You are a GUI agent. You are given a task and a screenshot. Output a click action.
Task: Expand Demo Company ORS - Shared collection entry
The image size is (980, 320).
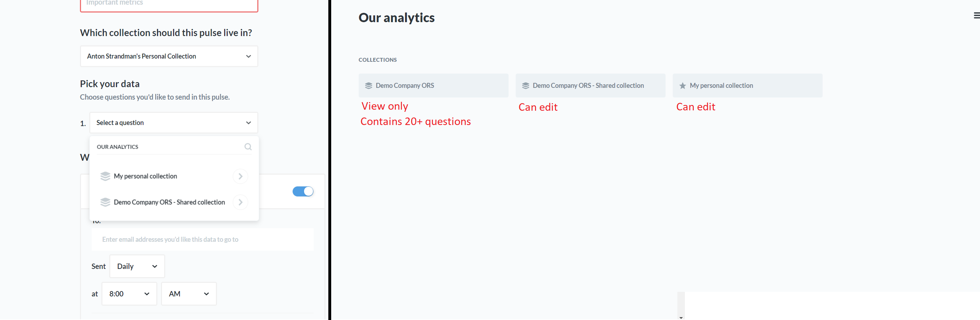(x=240, y=202)
